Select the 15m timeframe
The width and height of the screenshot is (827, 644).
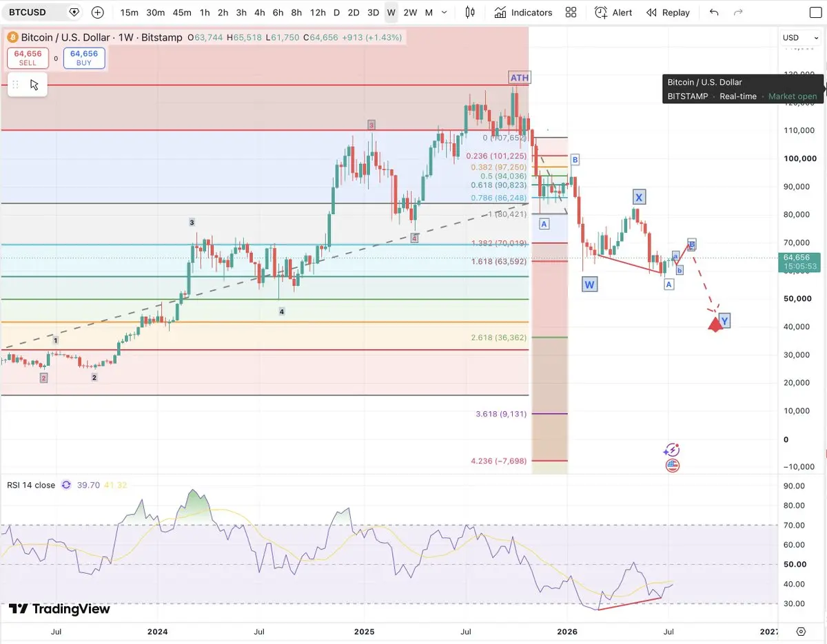[x=129, y=12]
